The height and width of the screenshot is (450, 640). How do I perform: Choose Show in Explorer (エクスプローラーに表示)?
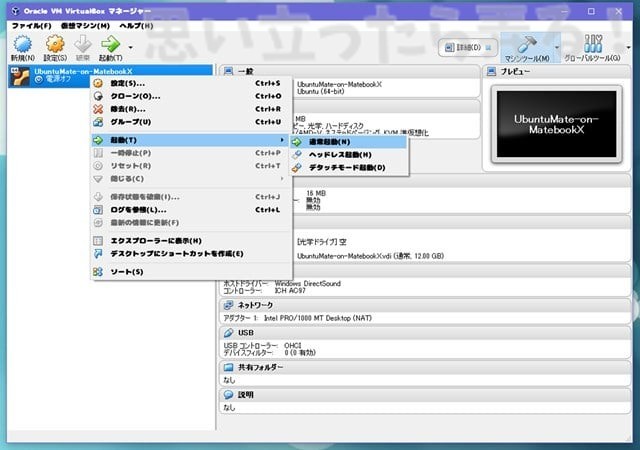(191, 241)
